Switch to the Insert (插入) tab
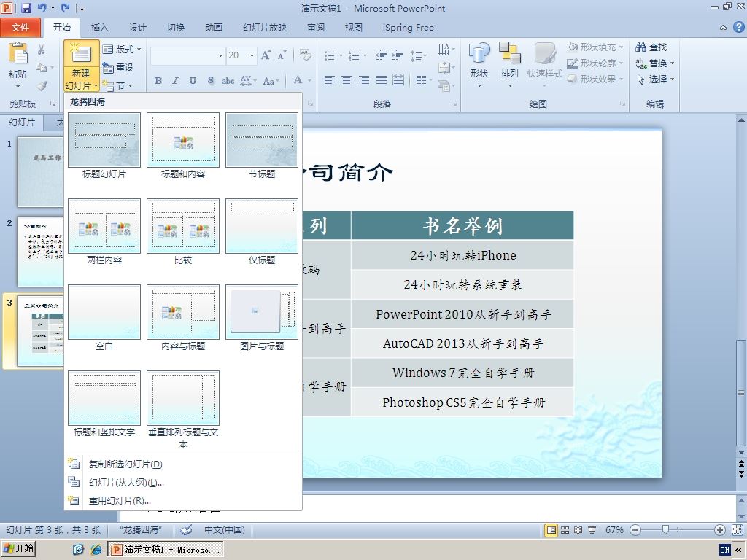 point(99,28)
